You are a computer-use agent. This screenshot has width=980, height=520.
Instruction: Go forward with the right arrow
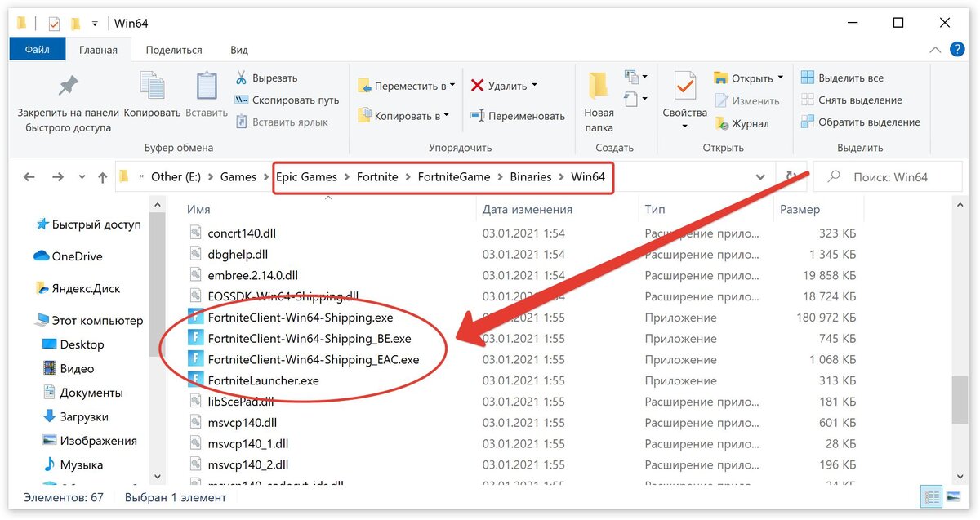(57, 176)
